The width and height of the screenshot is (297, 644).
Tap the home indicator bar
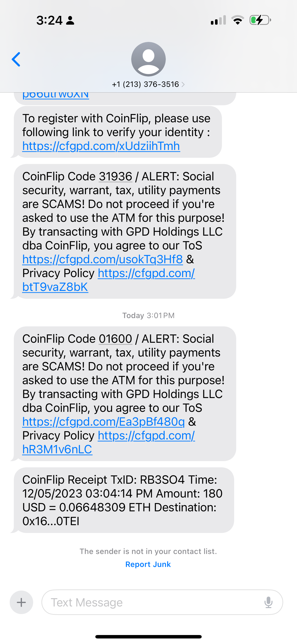[x=148, y=636]
